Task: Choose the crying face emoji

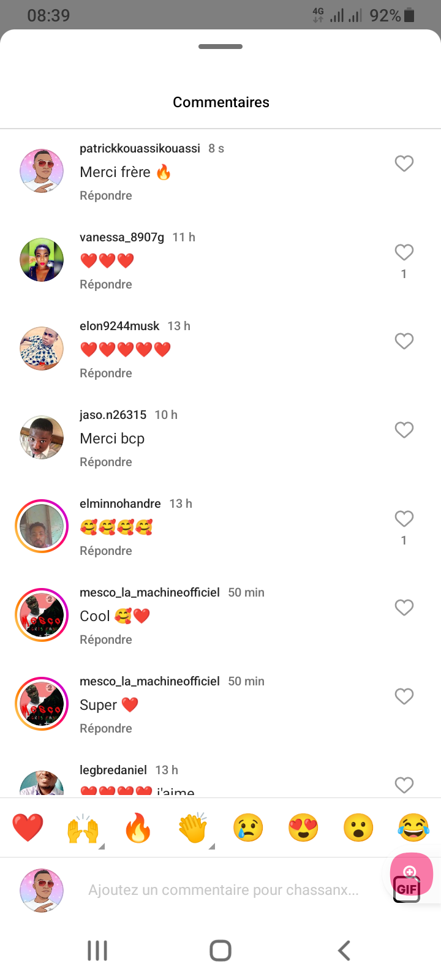Action: point(248,827)
